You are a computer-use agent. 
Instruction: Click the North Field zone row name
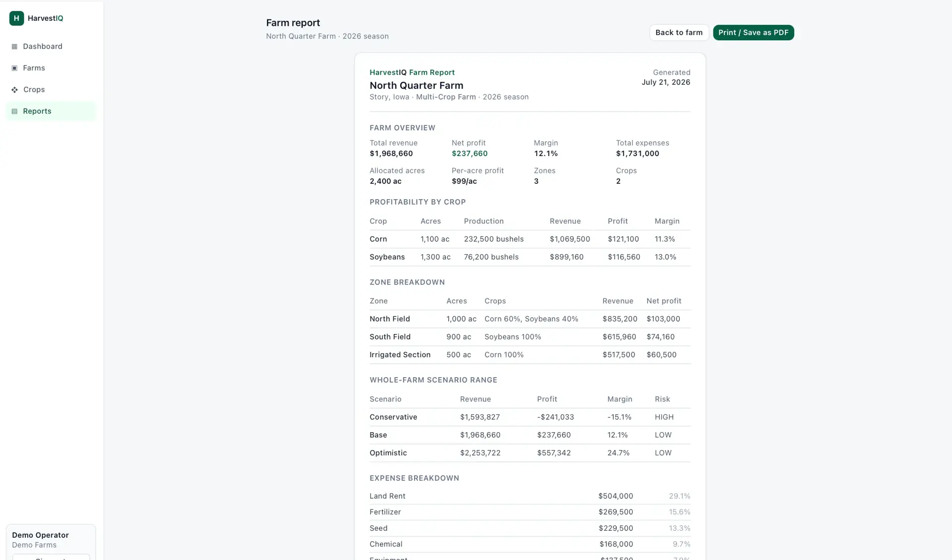pos(390,319)
